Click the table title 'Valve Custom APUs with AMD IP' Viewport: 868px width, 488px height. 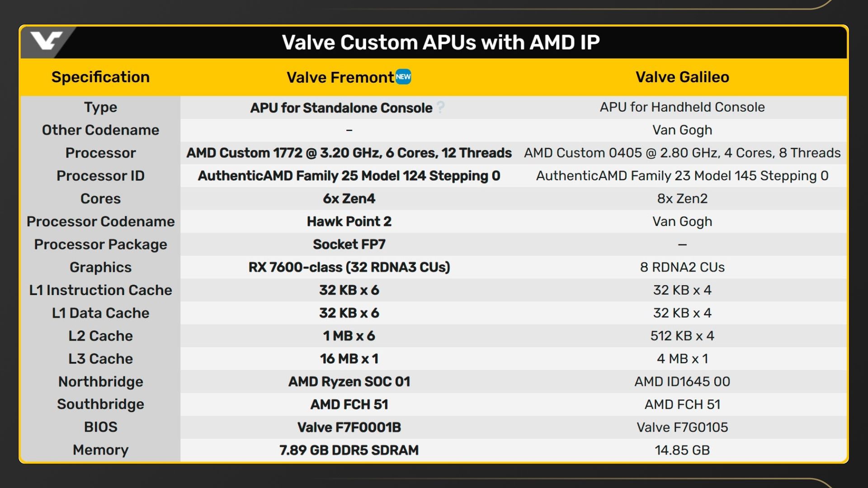click(441, 42)
